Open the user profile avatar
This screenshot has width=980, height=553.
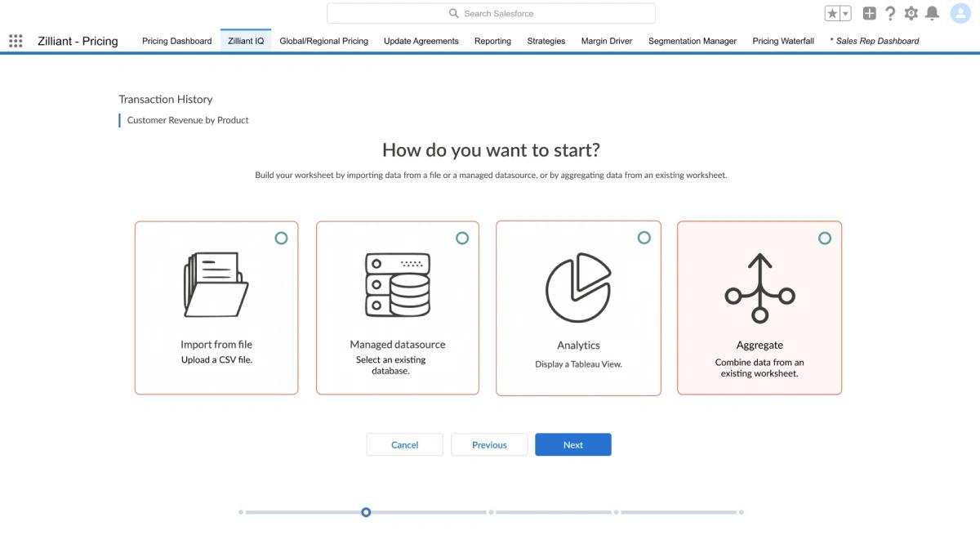pyautogui.click(x=960, y=14)
